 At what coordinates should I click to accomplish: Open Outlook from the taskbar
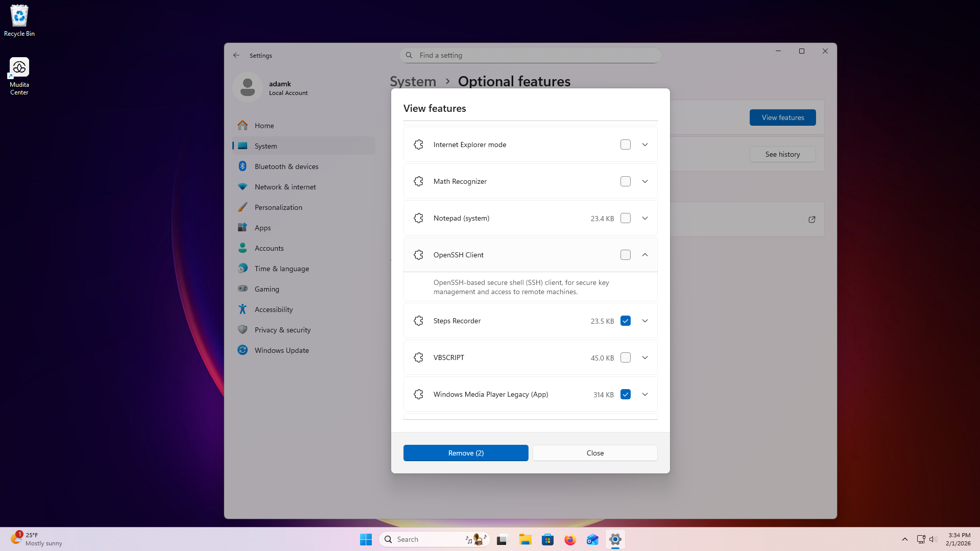[x=593, y=539]
